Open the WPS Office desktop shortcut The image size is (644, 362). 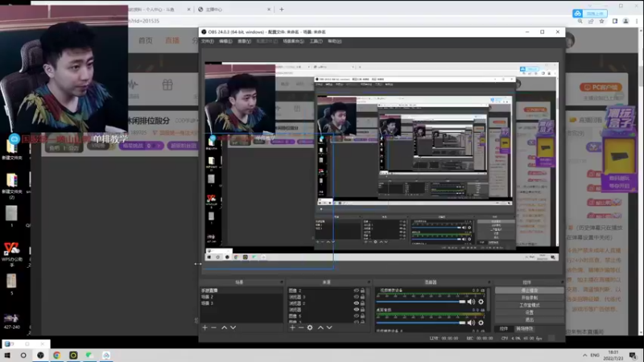11,254
